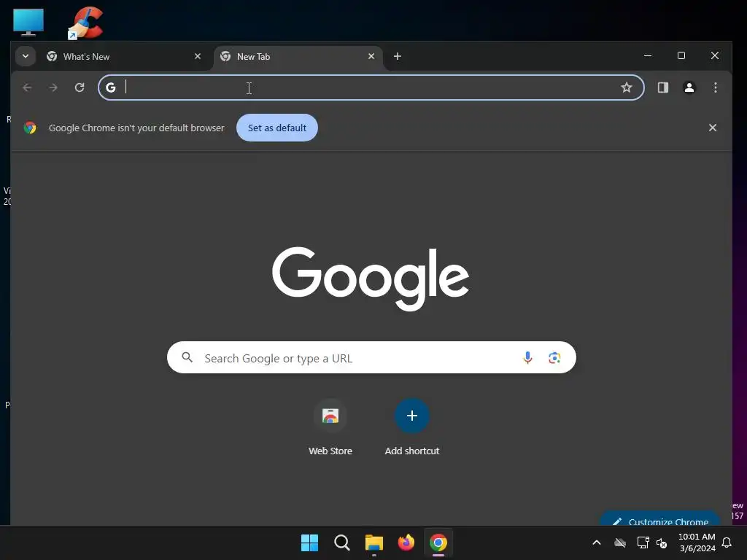747x560 pixels.
Task: Click Set as default button
Action: (276, 128)
